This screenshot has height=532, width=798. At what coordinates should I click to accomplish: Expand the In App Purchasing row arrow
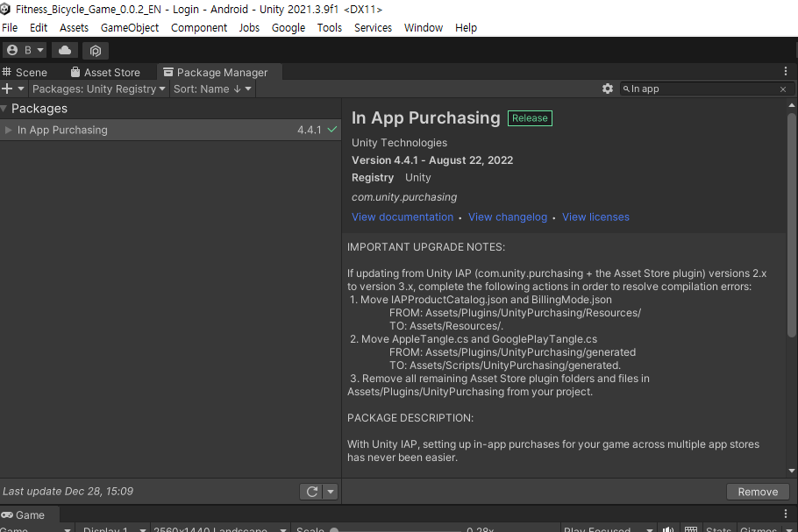point(8,131)
